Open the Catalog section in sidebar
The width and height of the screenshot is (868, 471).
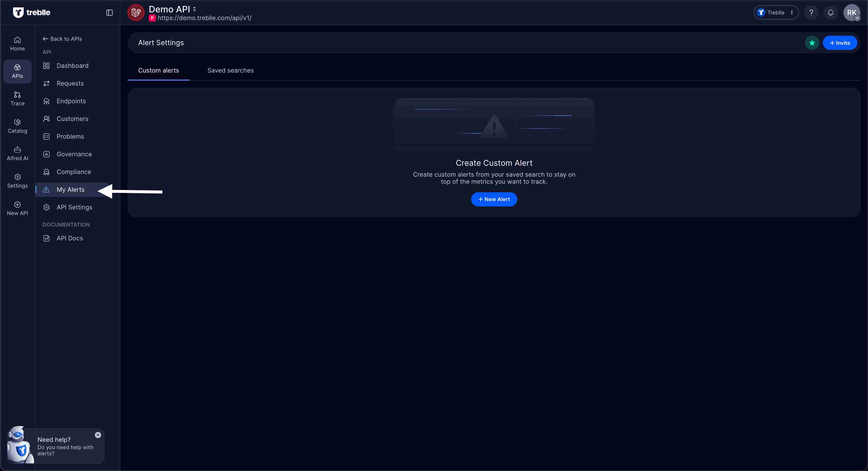tap(17, 126)
